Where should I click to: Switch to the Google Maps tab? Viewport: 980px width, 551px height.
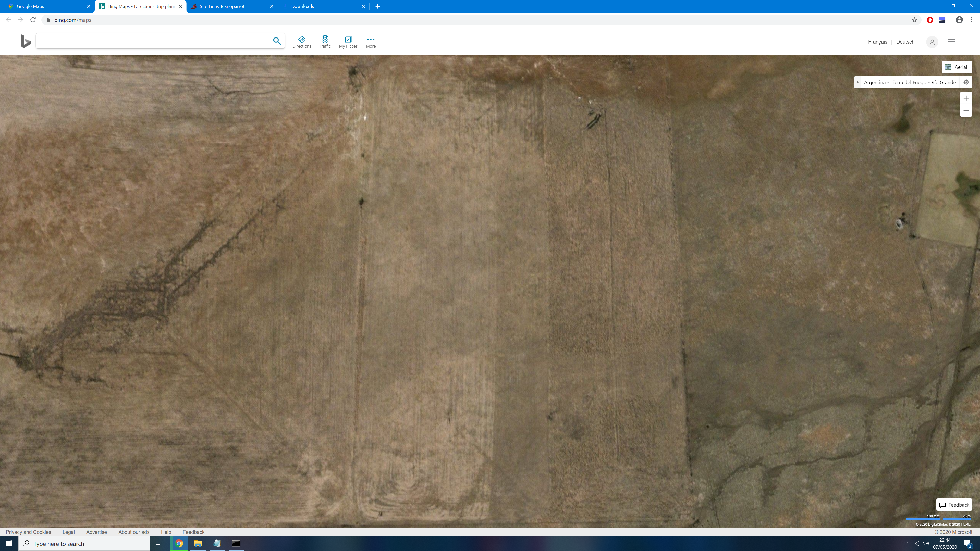pyautogui.click(x=47, y=6)
